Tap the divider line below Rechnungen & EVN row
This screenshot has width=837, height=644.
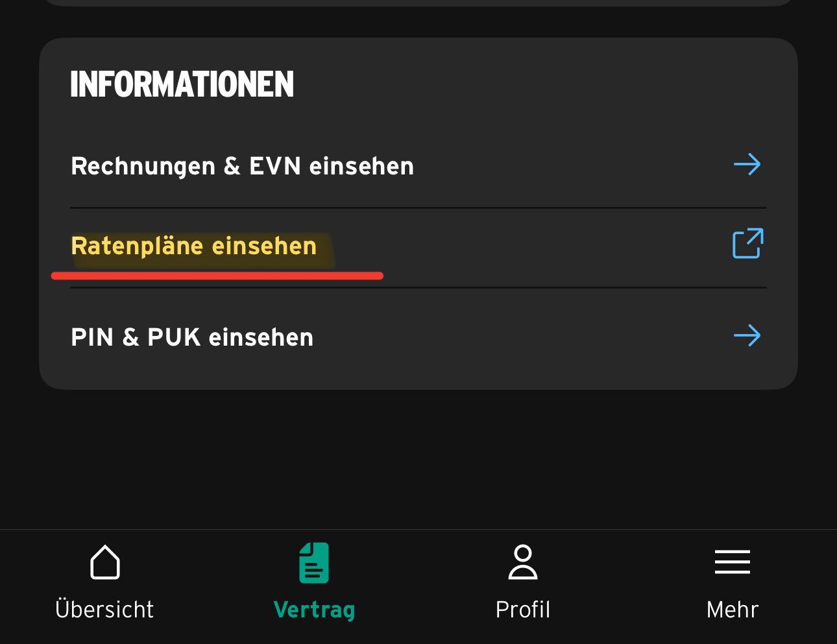[x=418, y=208]
